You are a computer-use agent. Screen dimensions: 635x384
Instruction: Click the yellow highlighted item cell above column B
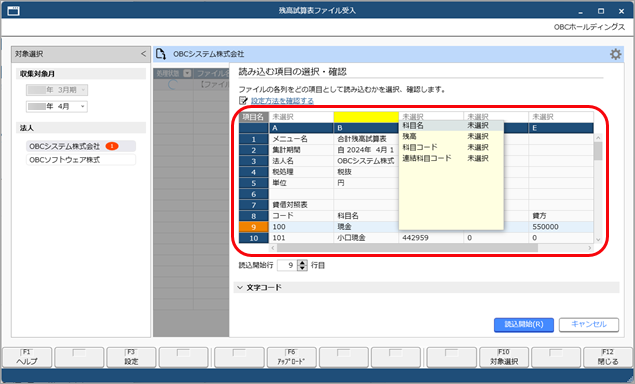tap(366, 117)
